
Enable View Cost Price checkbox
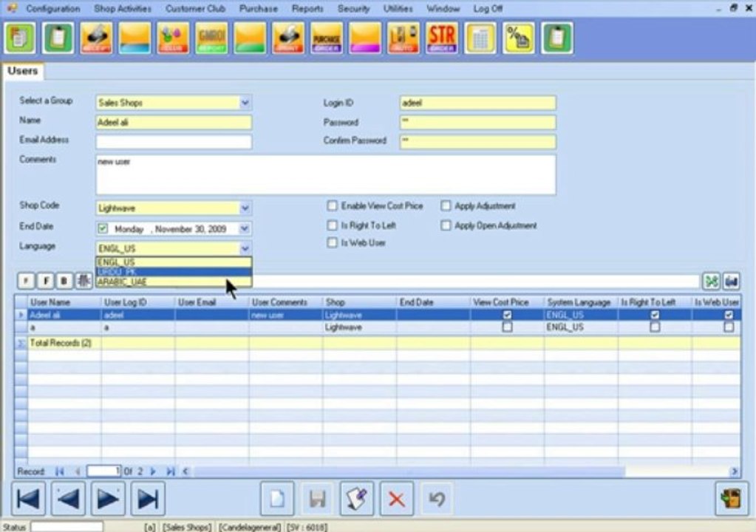333,205
